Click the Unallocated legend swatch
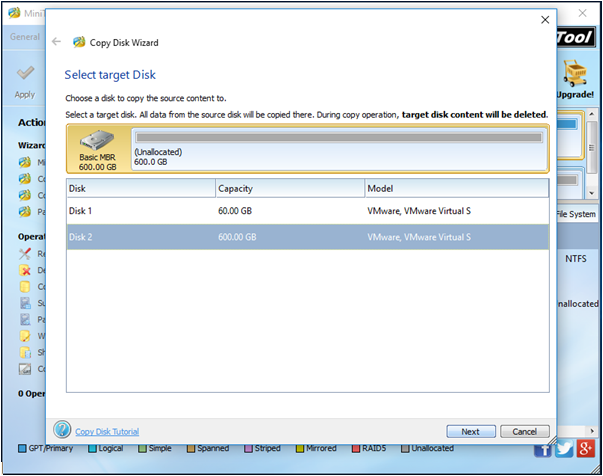603x476 pixels. click(405, 448)
